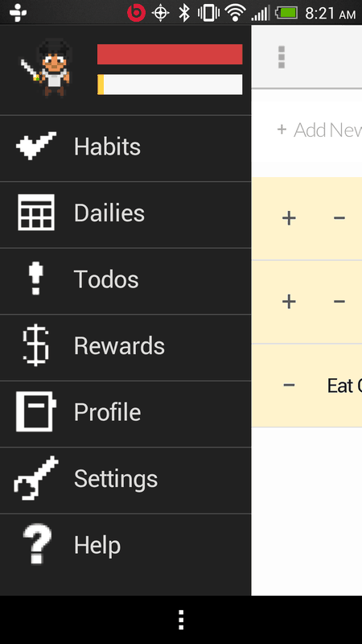The image size is (362, 644).
Task: Tap minus next to the Eat habit
Action: click(289, 385)
